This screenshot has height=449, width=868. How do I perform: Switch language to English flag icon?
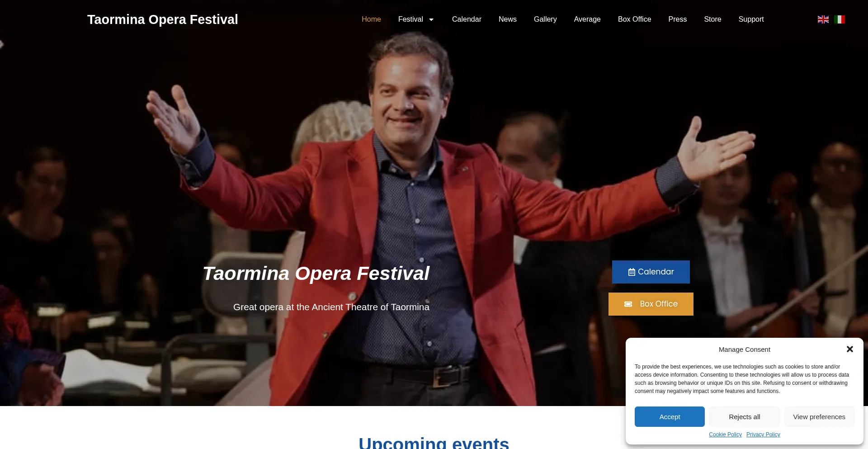click(x=823, y=19)
